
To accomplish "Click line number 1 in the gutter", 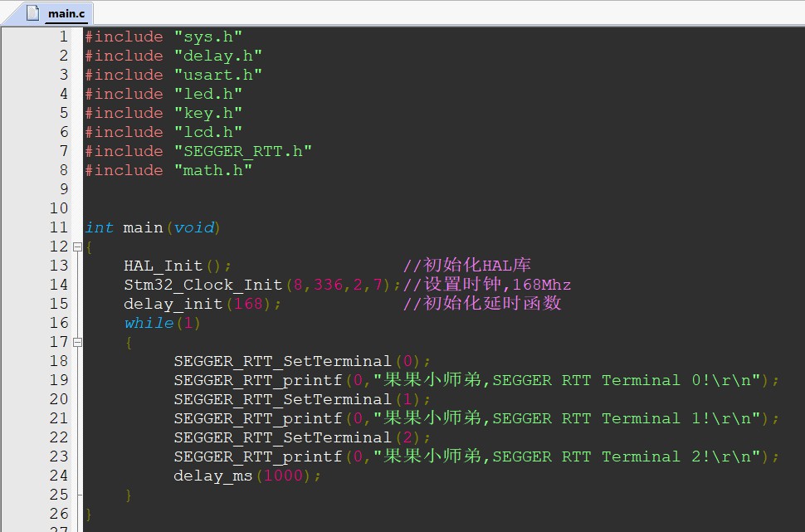I will click(64, 37).
